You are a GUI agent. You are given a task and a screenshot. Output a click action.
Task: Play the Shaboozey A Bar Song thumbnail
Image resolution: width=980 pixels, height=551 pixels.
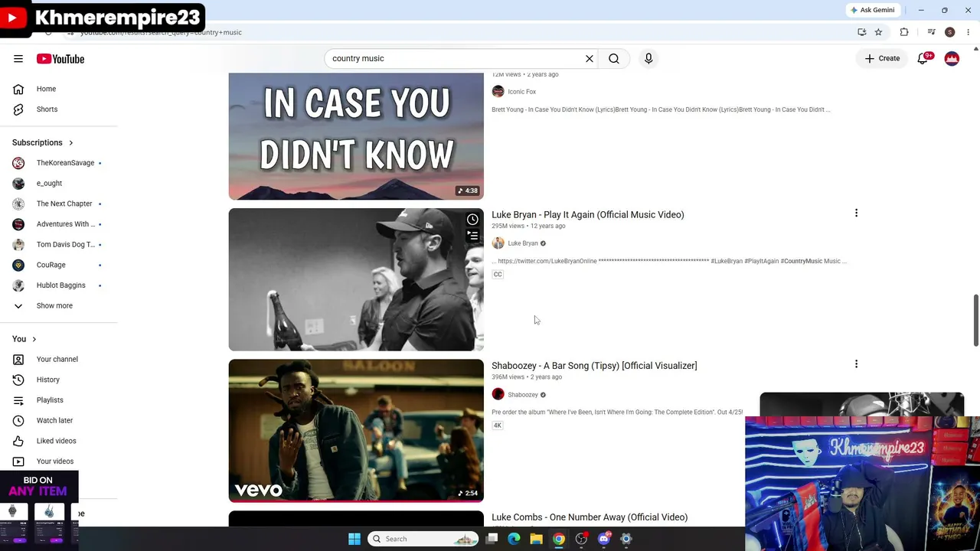point(356,431)
